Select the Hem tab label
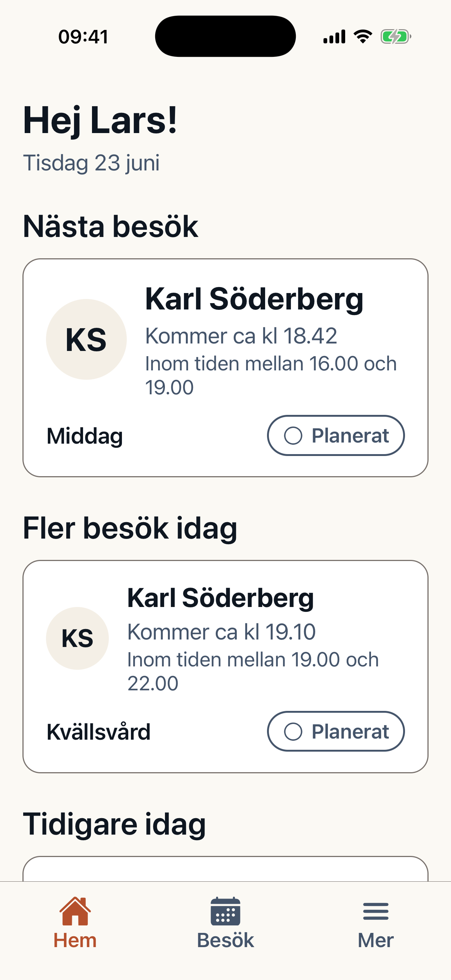The height and width of the screenshot is (980, 451). click(x=75, y=940)
